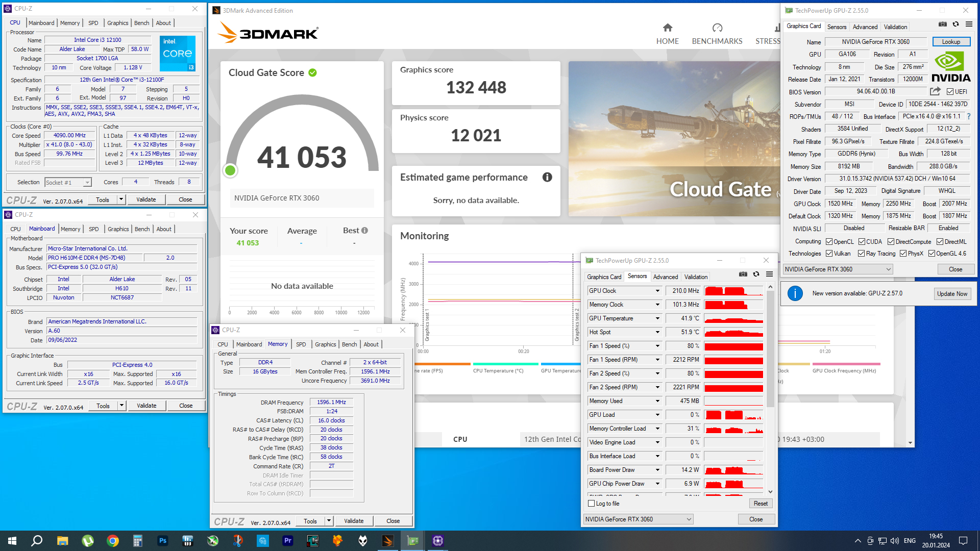Screen dimensions: 980x551
Task: Click Bus Interface question mark icon
Action: click(x=968, y=116)
